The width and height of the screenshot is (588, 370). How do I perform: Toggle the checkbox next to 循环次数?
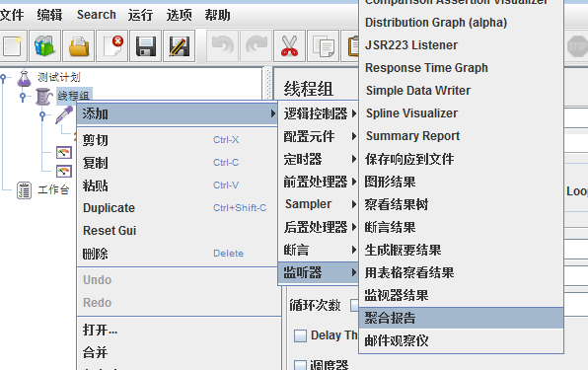pos(354,305)
